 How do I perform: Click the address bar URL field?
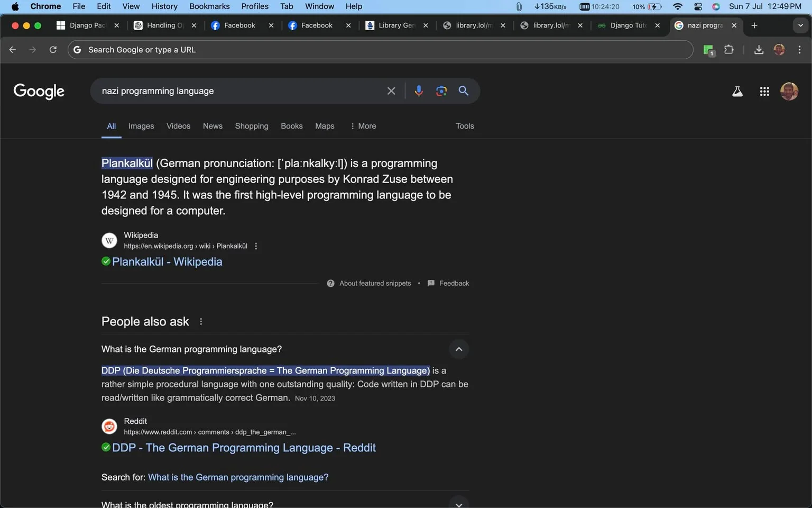(381, 50)
